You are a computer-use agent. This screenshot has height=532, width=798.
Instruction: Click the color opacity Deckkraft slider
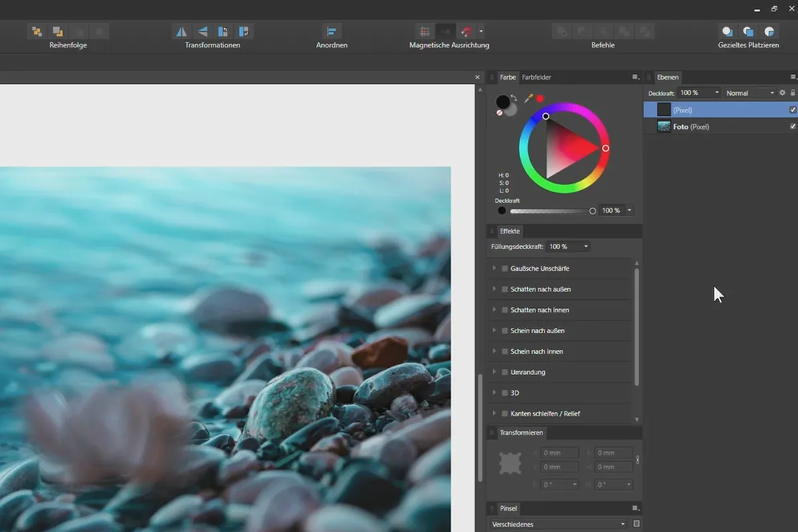[551, 211]
